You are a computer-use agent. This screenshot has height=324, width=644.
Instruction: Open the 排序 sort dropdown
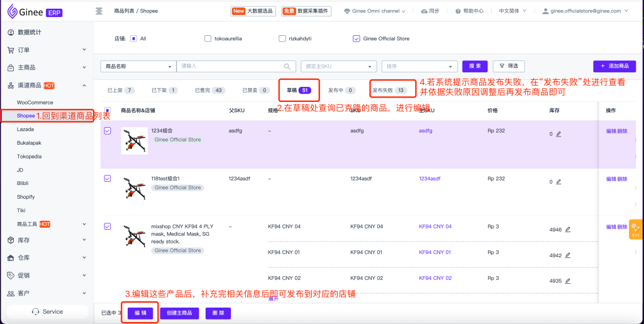[419, 66]
